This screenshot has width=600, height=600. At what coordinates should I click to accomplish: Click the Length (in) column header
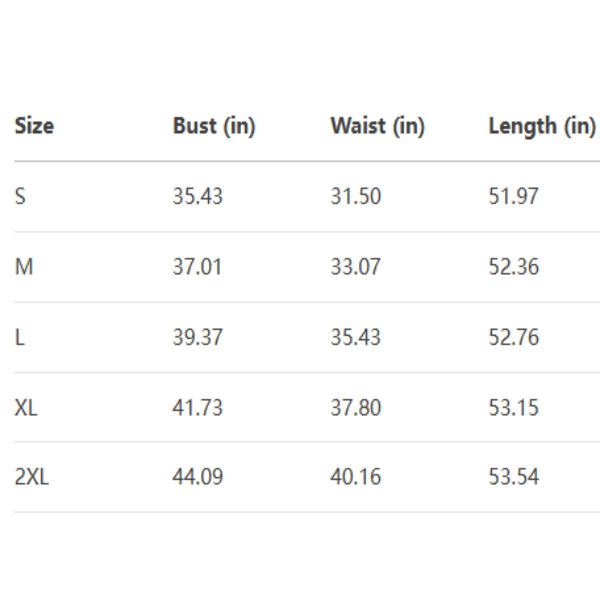541,126
